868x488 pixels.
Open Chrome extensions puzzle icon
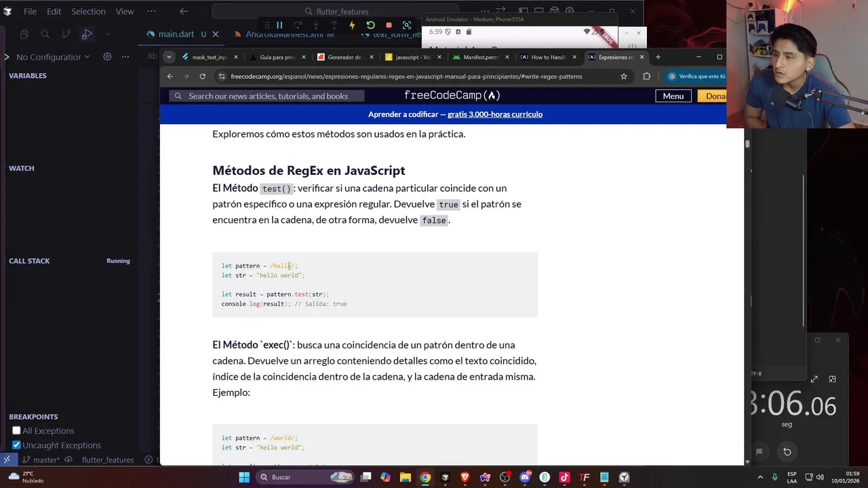[646, 76]
